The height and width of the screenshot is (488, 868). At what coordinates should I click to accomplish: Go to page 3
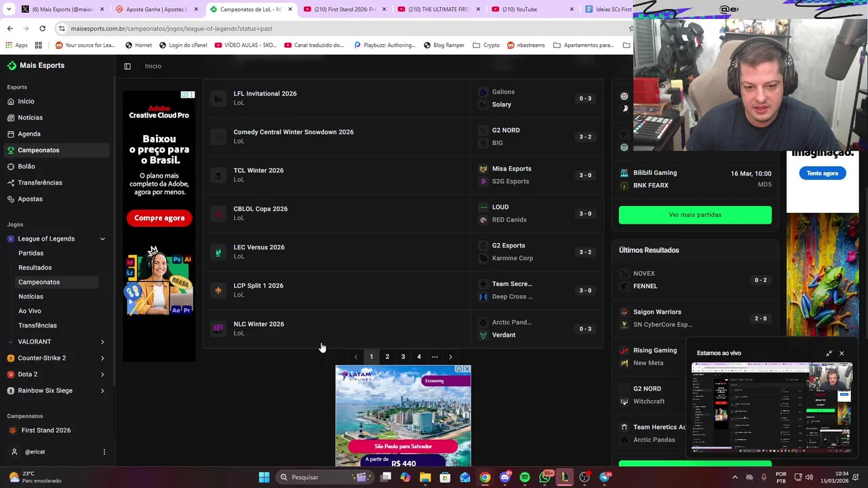pyautogui.click(x=403, y=357)
